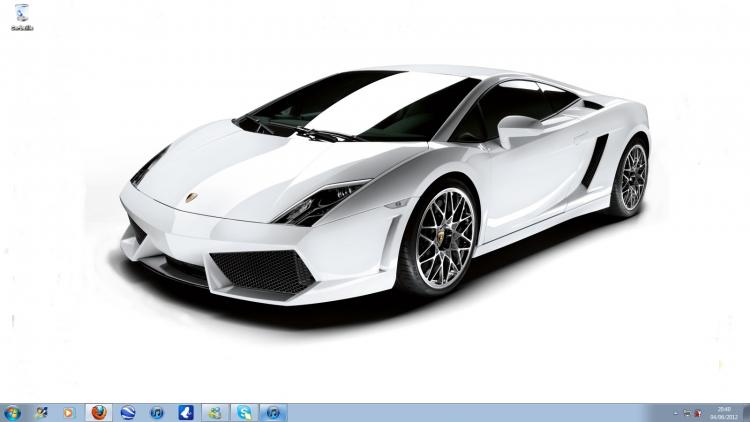
Task: Open the Windows Start menu orb
Action: point(12,412)
